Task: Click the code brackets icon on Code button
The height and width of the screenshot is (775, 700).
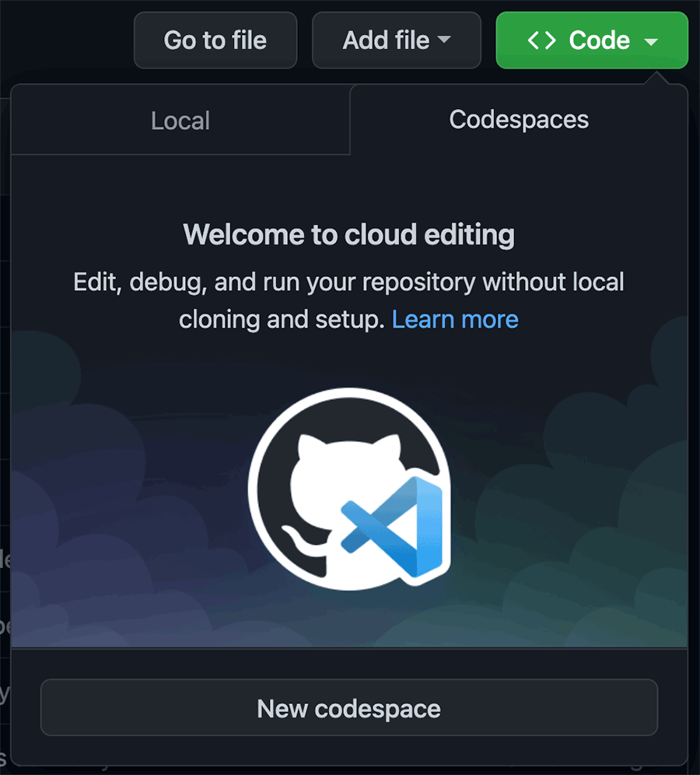Action: click(541, 40)
